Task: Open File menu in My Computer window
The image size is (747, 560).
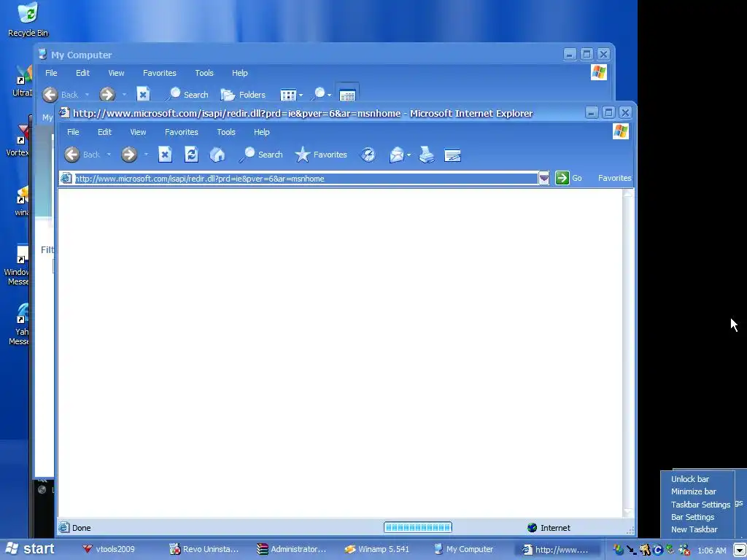Action: click(x=51, y=73)
